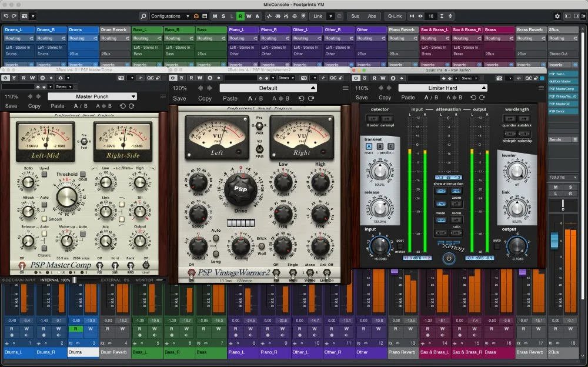Select Drums_L channel header tab

pos(19,29)
